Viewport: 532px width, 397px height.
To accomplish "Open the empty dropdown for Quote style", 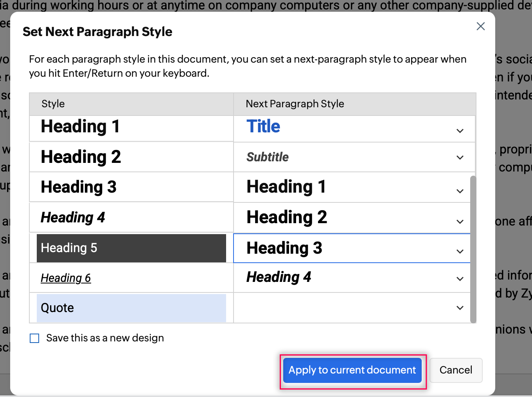I will coord(460,308).
